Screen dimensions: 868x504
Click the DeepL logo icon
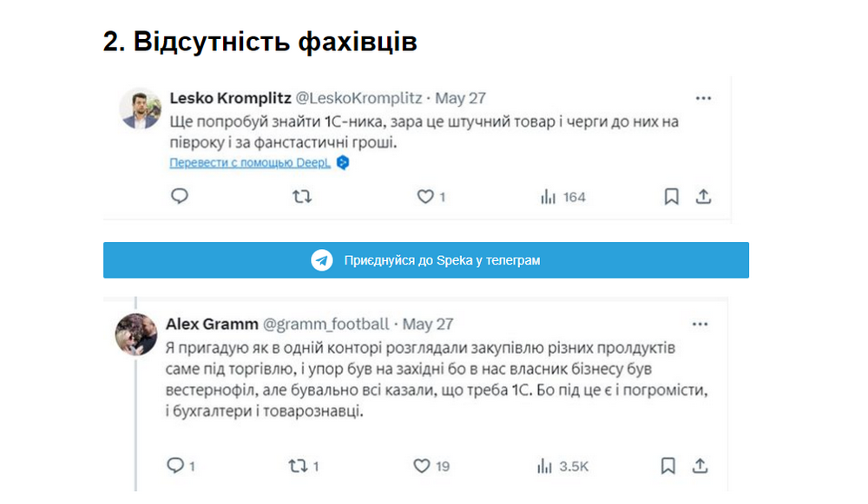tap(340, 162)
